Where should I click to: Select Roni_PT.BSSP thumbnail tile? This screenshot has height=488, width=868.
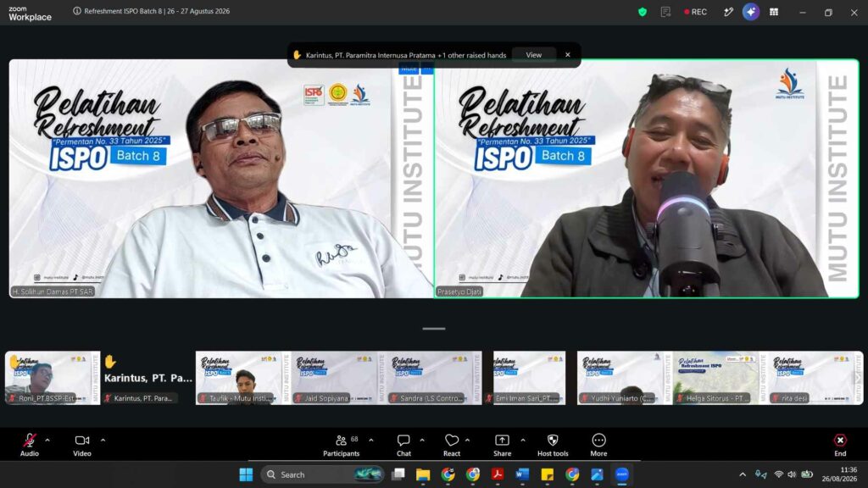[x=53, y=378]
